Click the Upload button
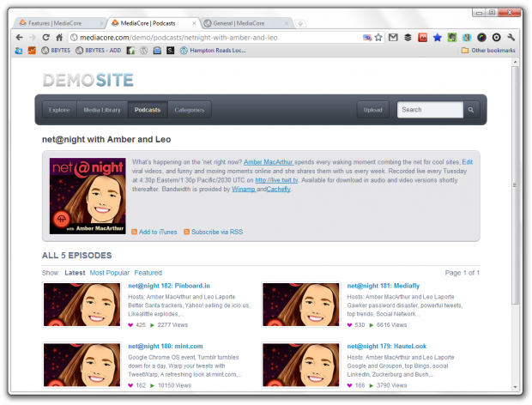 373,110
